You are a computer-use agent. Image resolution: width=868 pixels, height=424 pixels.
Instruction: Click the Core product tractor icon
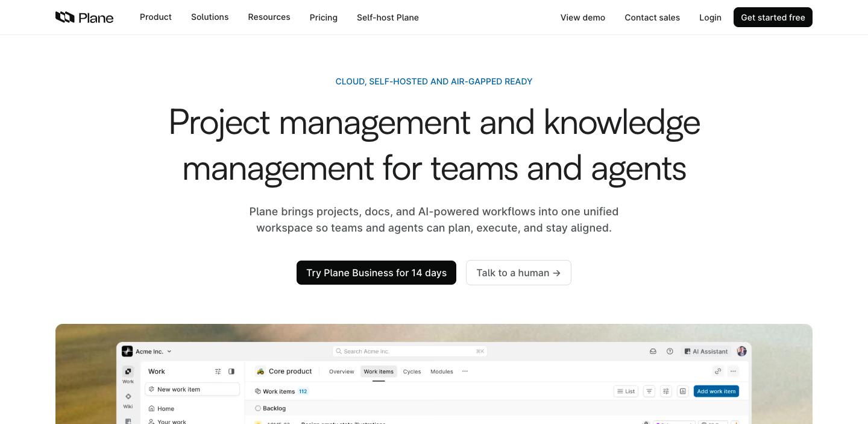pyautogui.click(x=260, y=372)
